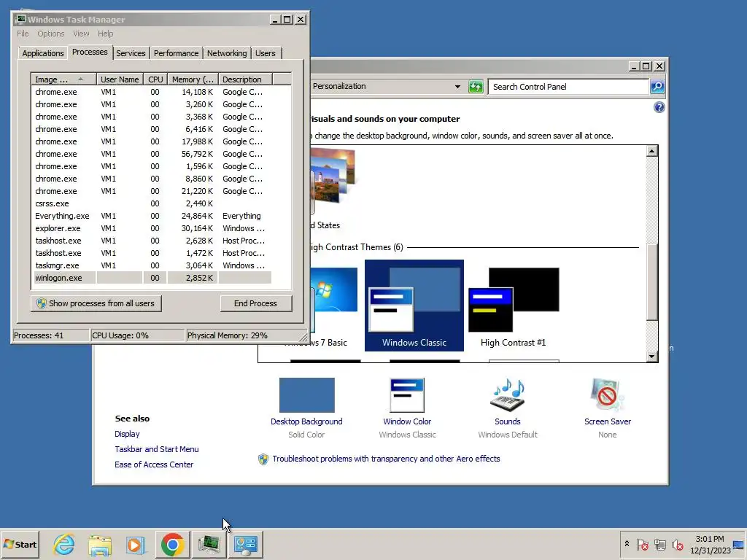Sort processes by Description column

(x=245, y=79)
